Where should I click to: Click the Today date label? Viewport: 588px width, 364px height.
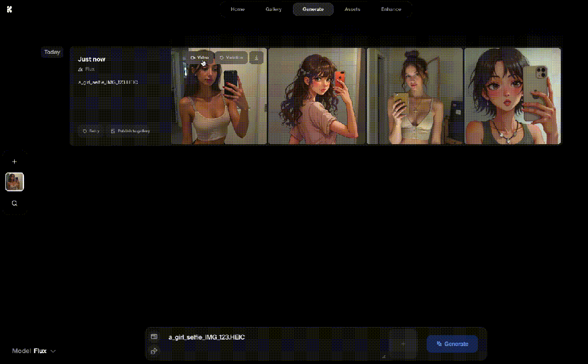point(52,52)
